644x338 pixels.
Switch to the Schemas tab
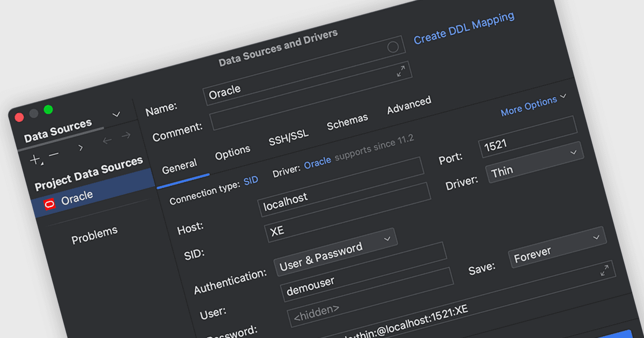click(x=348, y=122)
